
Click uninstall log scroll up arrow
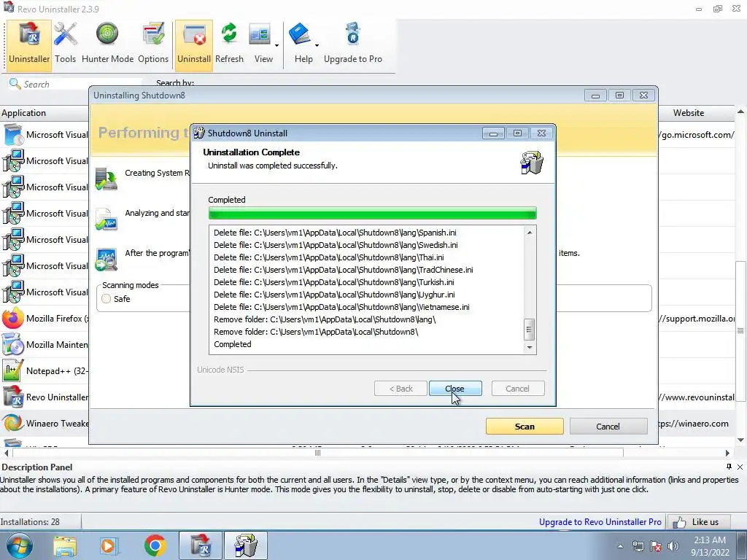[530, 233]
